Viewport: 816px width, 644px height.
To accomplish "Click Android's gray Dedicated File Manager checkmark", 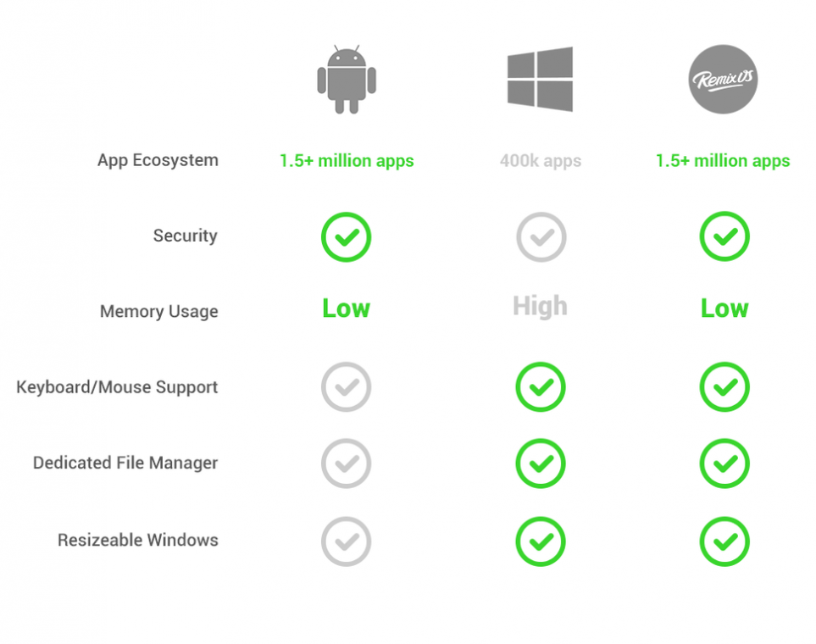I will (x=346, y=464).
